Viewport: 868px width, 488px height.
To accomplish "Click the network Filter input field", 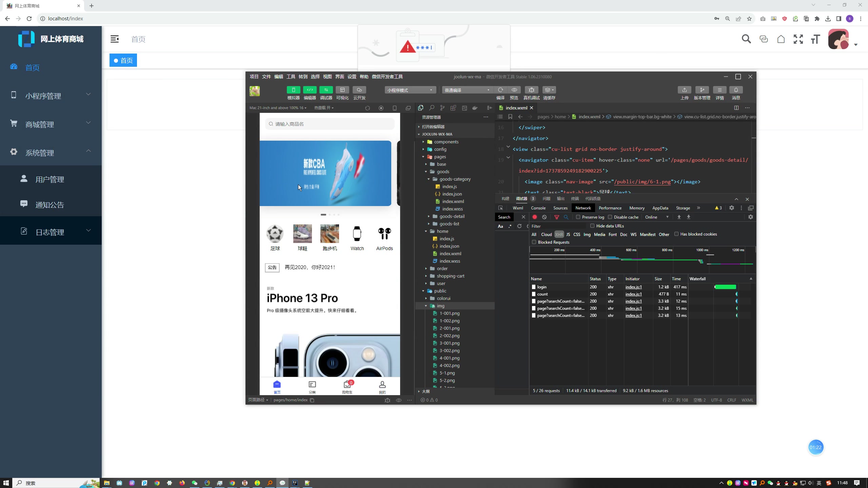I will point(558,226).
